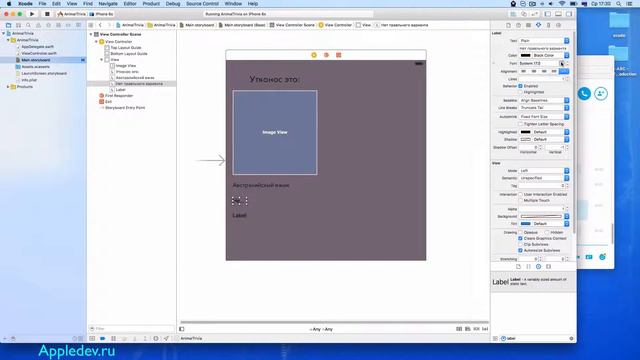
Task: Toggle Clip Subviews checkbox
Action: tap(520, 244)
